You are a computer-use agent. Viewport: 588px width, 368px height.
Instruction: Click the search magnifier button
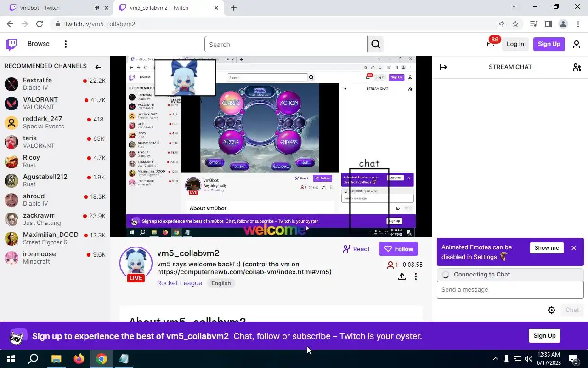pos(376,44)
